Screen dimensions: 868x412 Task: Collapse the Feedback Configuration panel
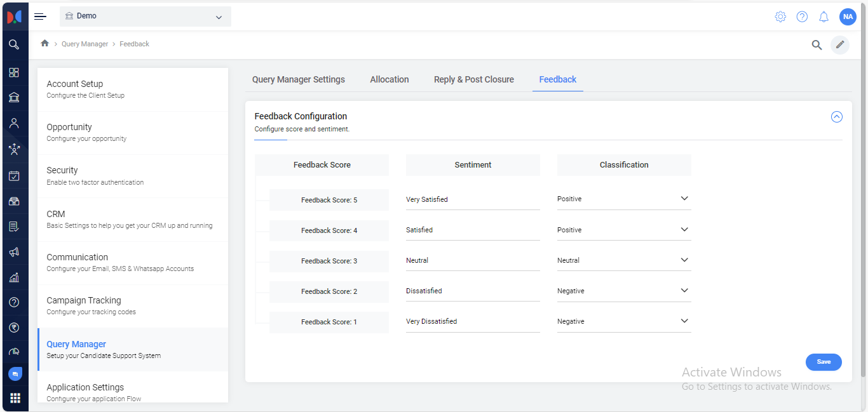pyautogui.click(x=837, y=117)
